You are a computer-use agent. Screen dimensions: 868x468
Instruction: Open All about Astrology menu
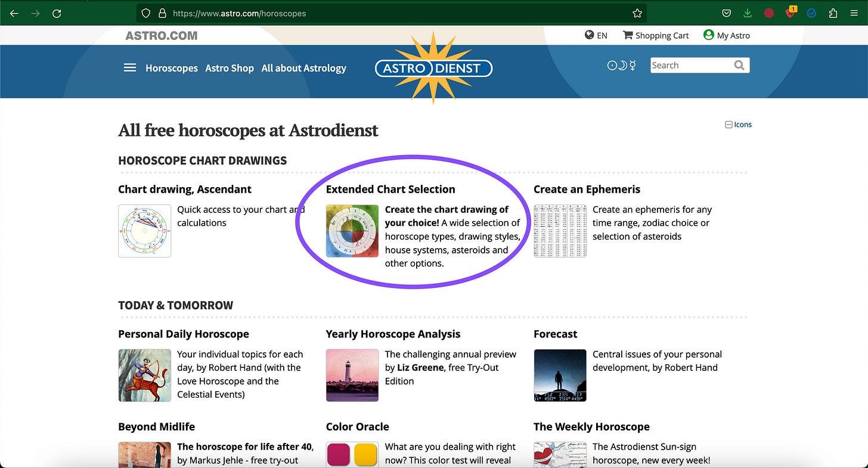pos(304,68)
